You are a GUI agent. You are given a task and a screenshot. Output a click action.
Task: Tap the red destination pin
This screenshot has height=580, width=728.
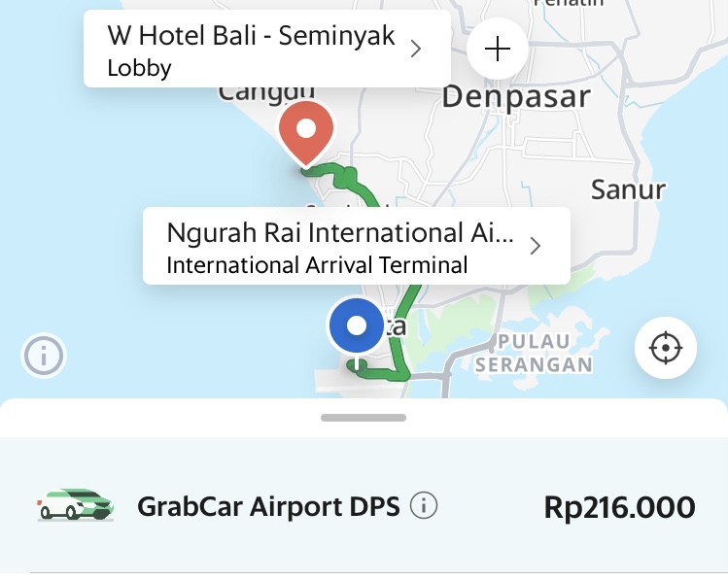tap(306, 134)
